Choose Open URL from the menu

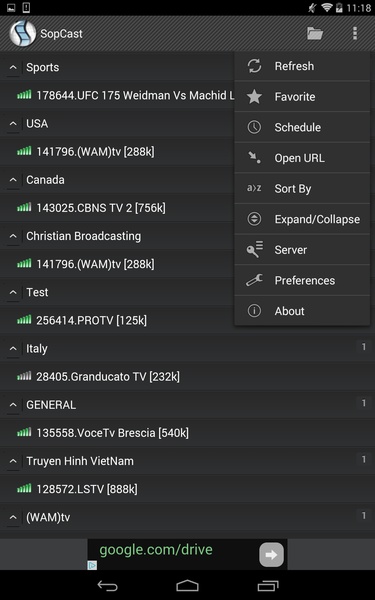tap(302, 158)
